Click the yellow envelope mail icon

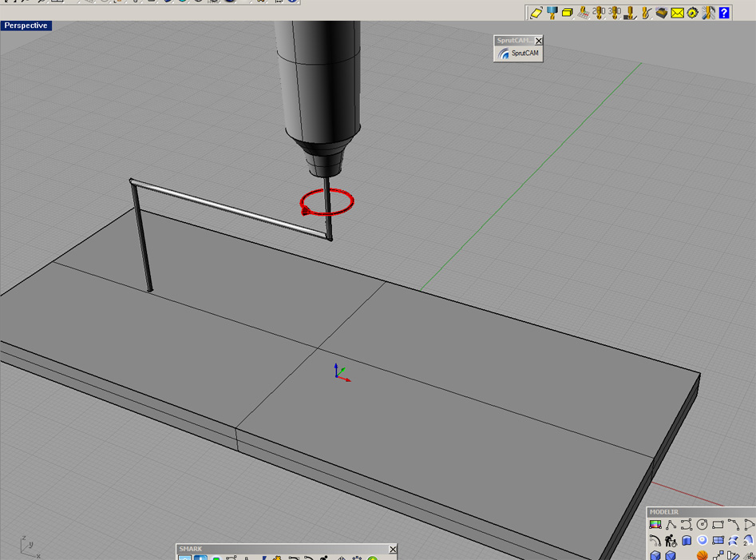[x=677, y=13]
